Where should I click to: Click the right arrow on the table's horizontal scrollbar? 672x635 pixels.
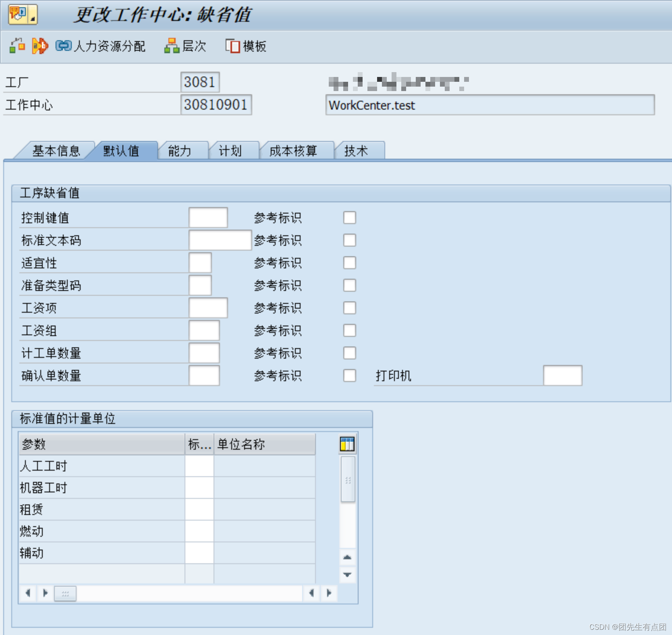[329, 593]
